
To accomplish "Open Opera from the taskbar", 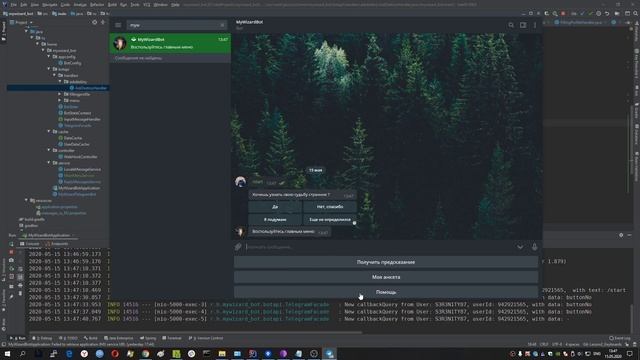I will tap(115, 353).
